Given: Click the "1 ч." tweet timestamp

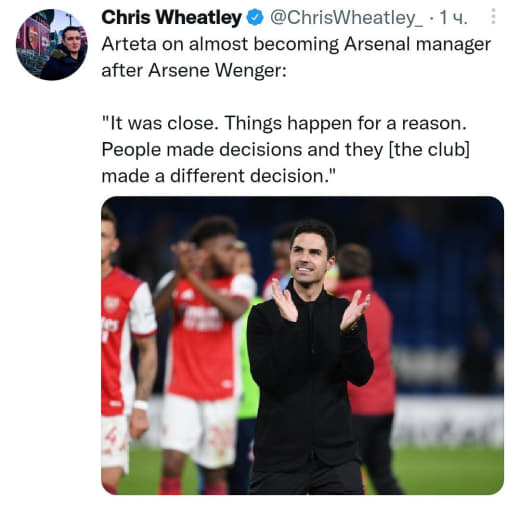Looking at the screenshot, I should tap(454, 18).
